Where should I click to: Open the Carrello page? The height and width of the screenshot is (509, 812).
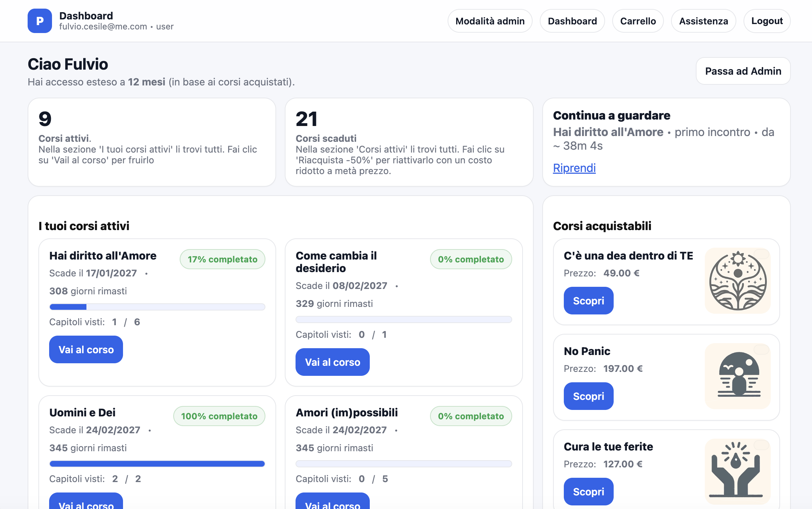(638, 20)
